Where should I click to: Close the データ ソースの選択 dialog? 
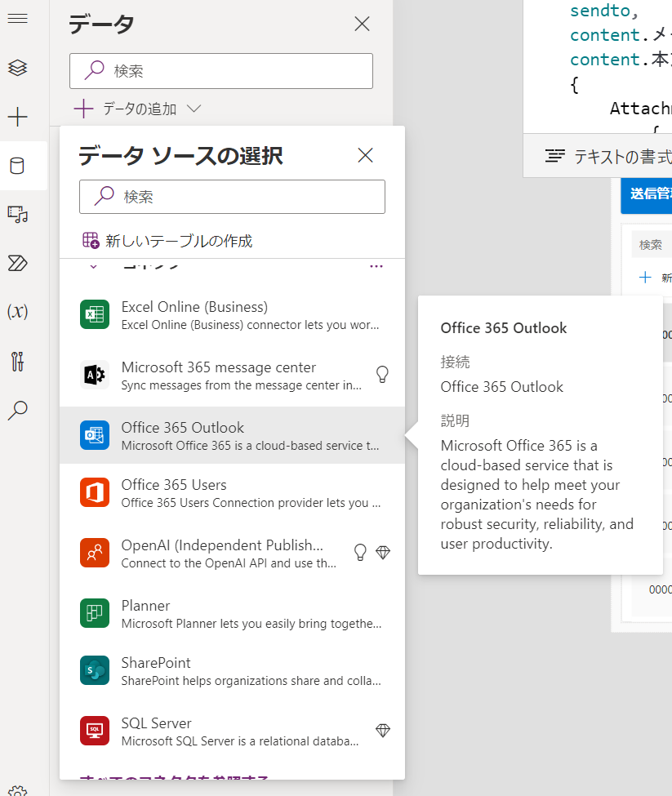pos(365,155)
